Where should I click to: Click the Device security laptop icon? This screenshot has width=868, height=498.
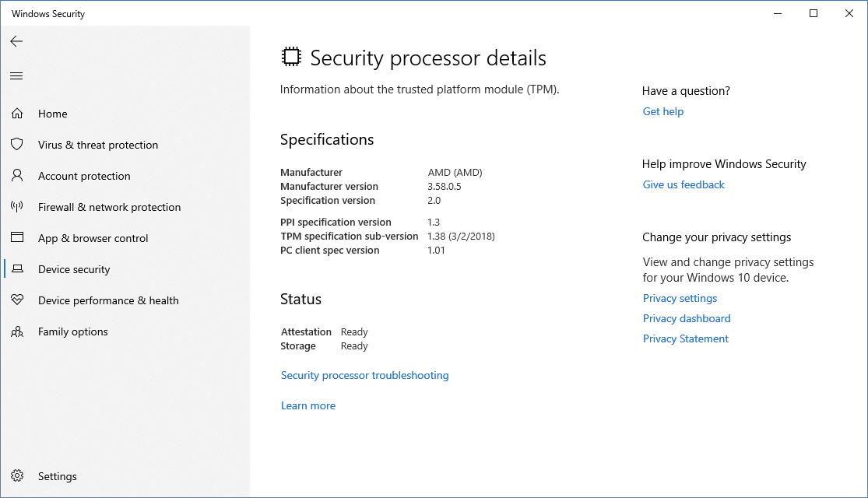17,269
